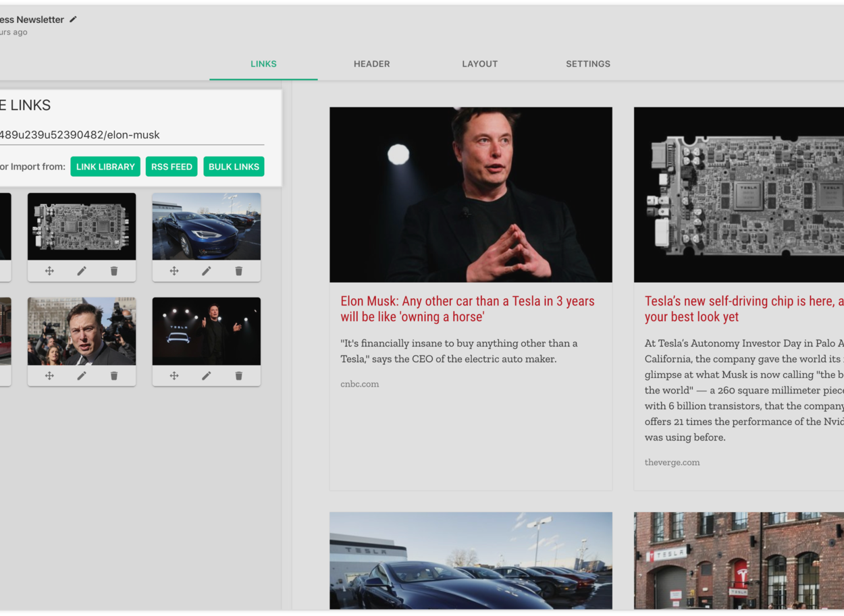Select the Tesla stage presentation thumbnail
The height and width of the screenshot is (616, 844).
click(x=207, y=331)
